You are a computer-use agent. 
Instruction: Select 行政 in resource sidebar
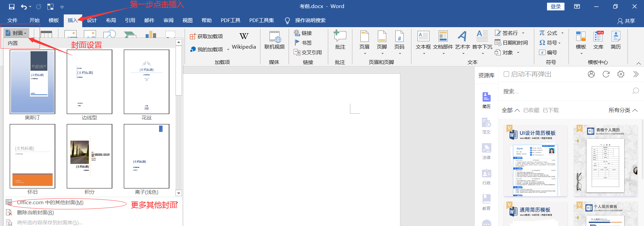486,177
